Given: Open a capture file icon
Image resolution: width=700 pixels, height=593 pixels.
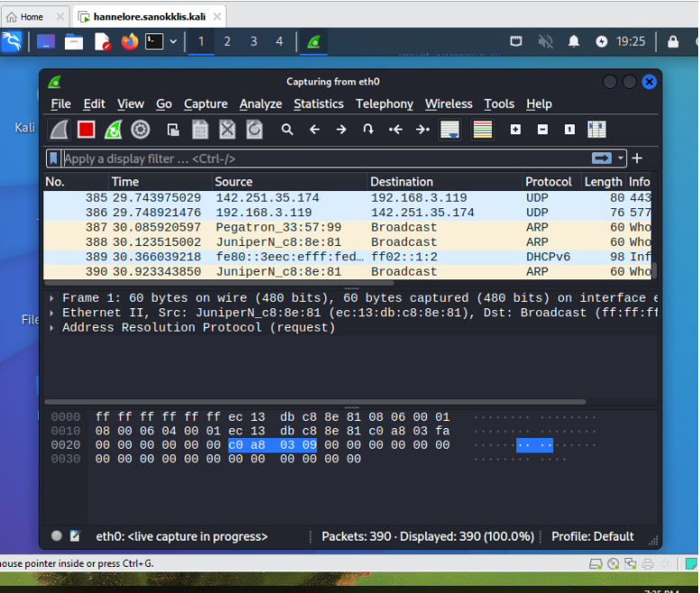Looking at the screenshot, I should 173,130.
